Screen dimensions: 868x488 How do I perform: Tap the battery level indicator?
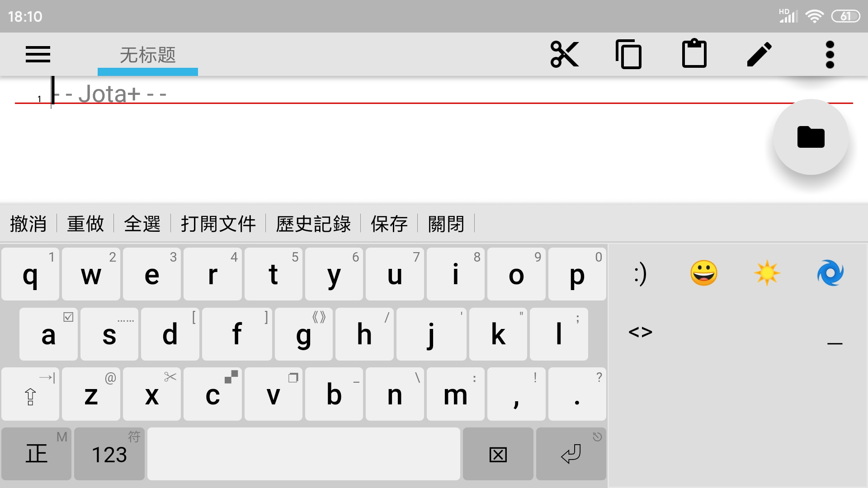[845, 17]
